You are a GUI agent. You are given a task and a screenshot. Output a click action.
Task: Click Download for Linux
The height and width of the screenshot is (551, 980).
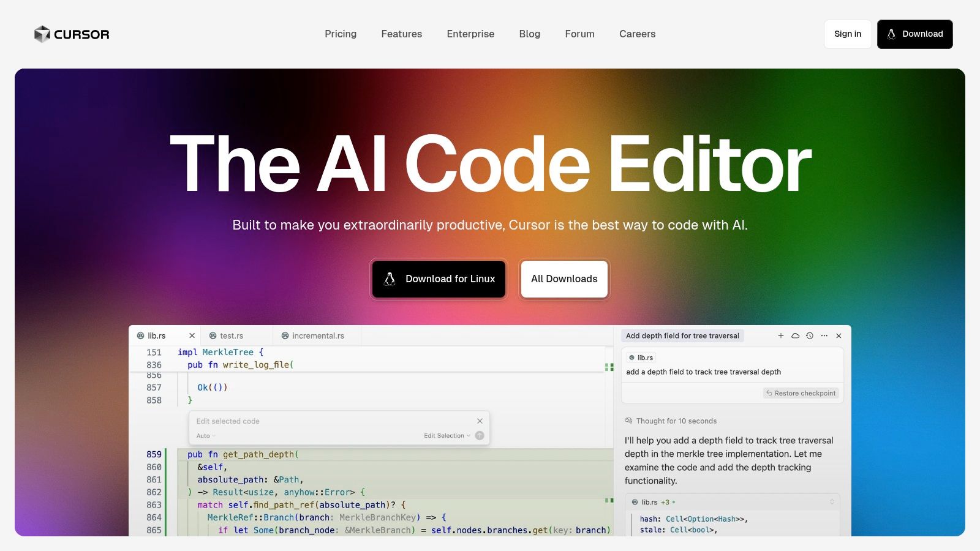tap(439, 279)
